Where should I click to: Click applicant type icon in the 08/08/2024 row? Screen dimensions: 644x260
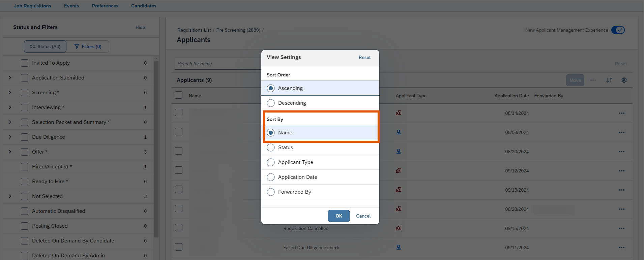(399, 132)
